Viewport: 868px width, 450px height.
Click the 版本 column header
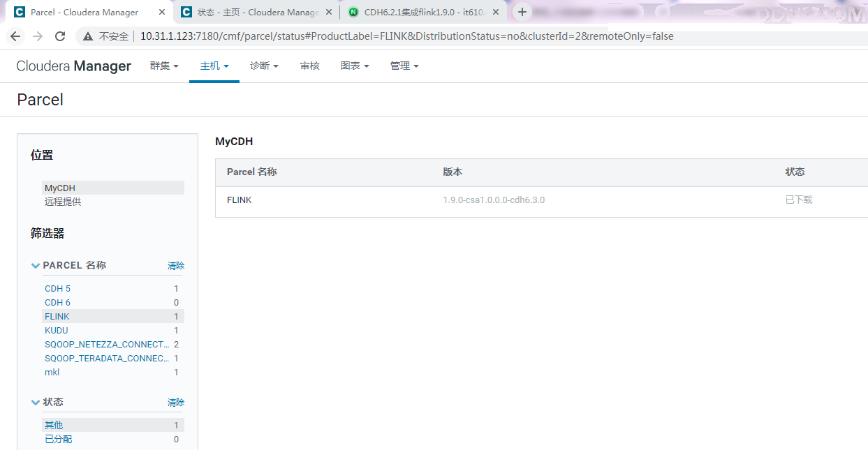[453, 172]
